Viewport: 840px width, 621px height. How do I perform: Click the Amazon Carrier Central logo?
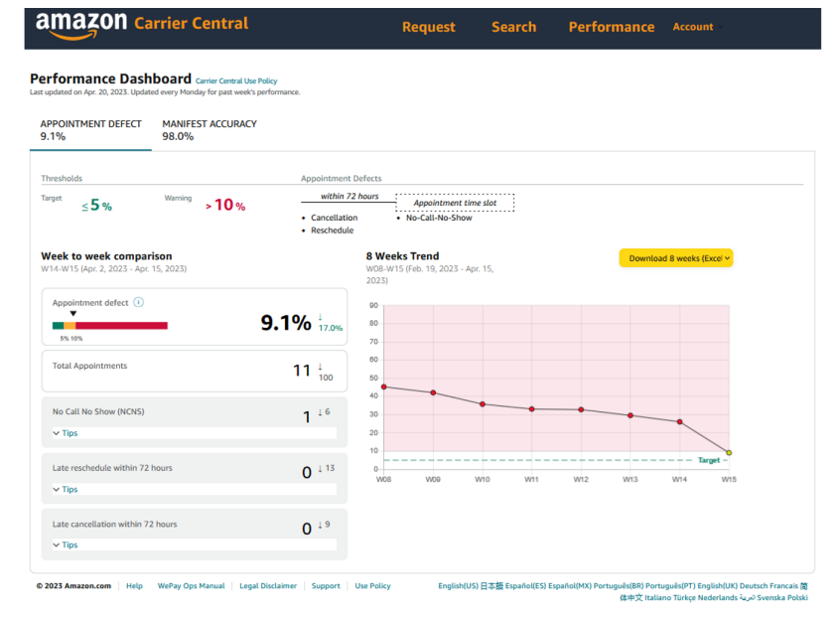(141, 26)
